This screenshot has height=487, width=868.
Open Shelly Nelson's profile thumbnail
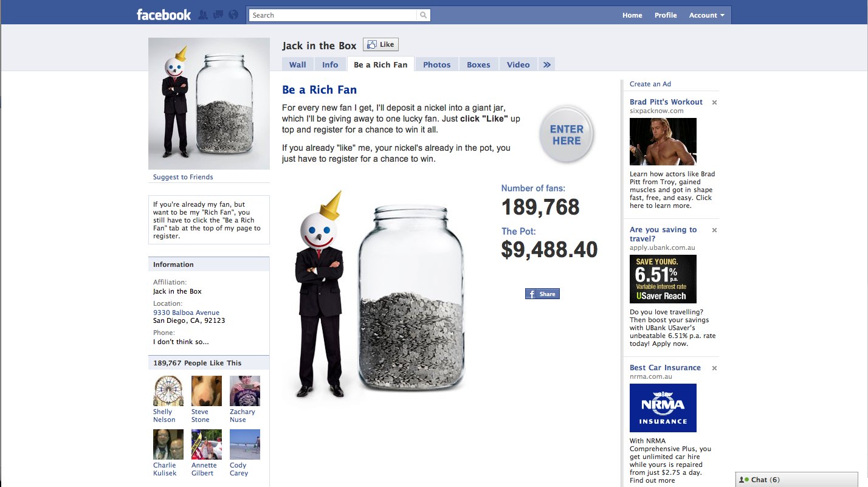(x=168, y=390)
